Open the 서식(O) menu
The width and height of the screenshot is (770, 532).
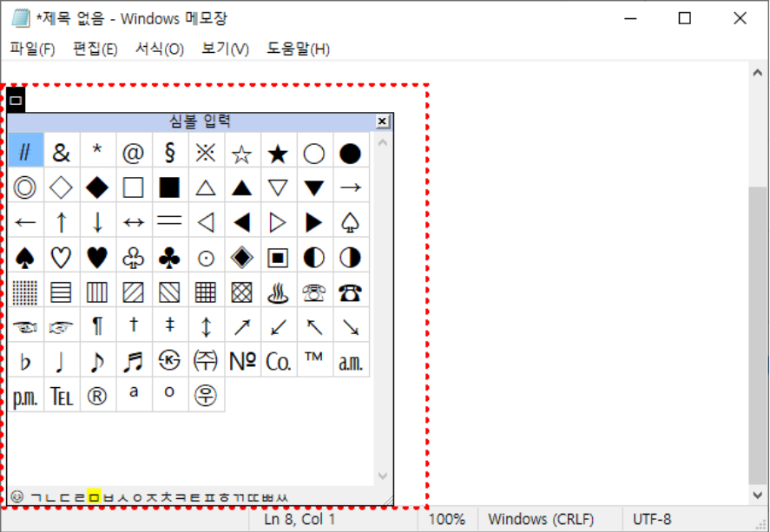[x=160, y=49]
